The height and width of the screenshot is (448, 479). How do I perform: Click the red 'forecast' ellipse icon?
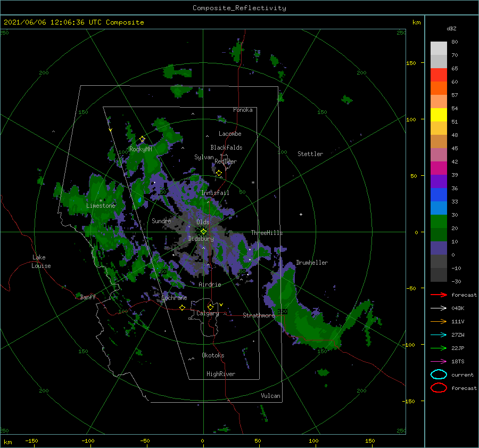coord(439,388)
